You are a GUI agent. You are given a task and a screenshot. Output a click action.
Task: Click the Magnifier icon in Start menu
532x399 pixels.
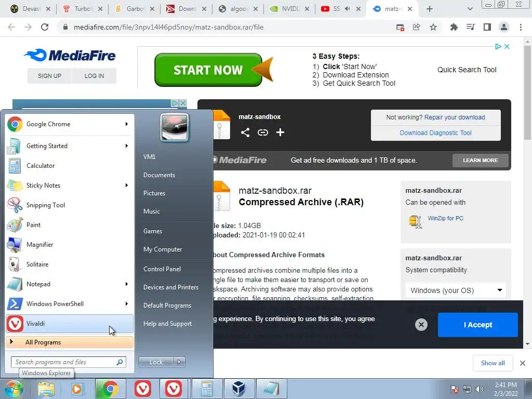click(x=15, y=245)
